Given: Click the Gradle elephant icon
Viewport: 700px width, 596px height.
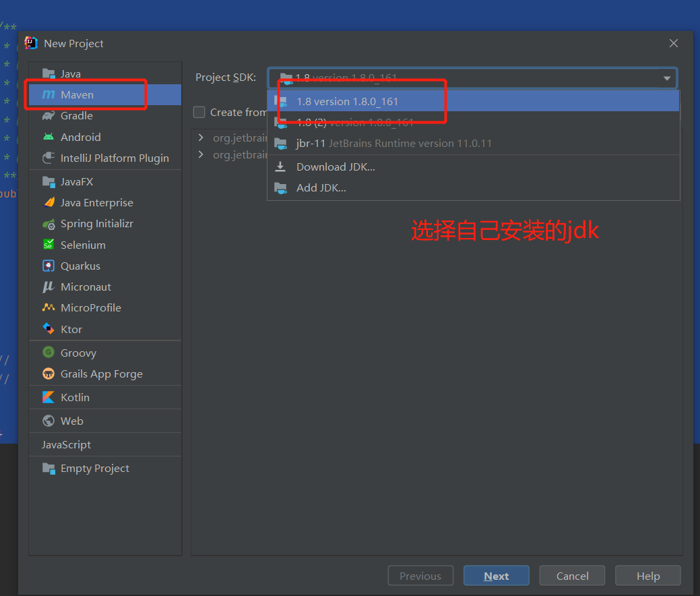Looking at the screenshot, I should pos(49,116).
